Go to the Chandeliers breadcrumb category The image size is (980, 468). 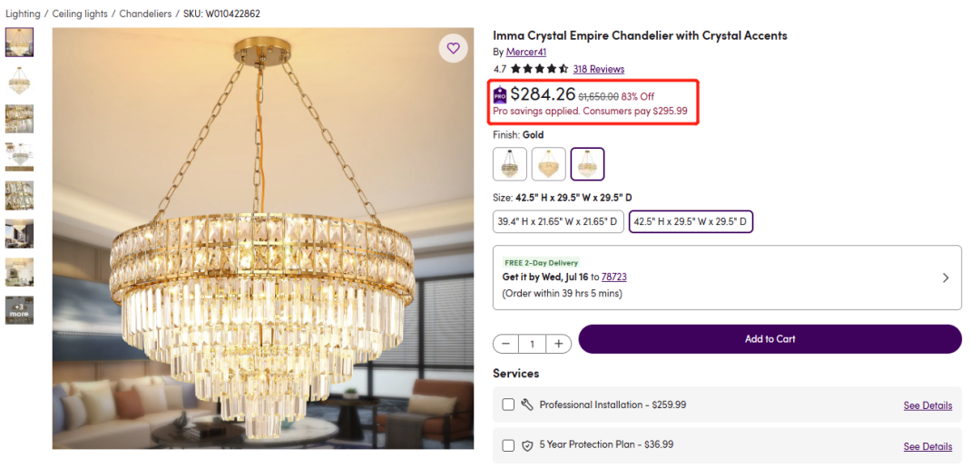click(145, 14)
